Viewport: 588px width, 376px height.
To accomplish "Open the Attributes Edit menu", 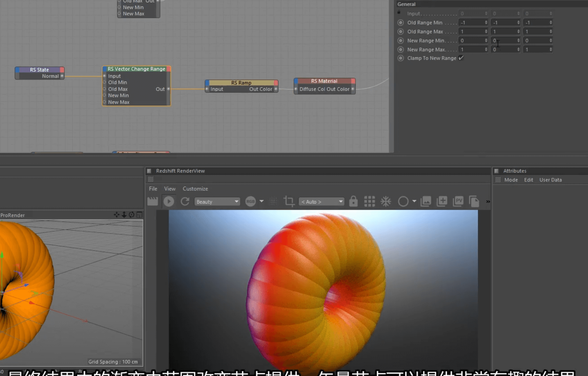I will 528,180.
